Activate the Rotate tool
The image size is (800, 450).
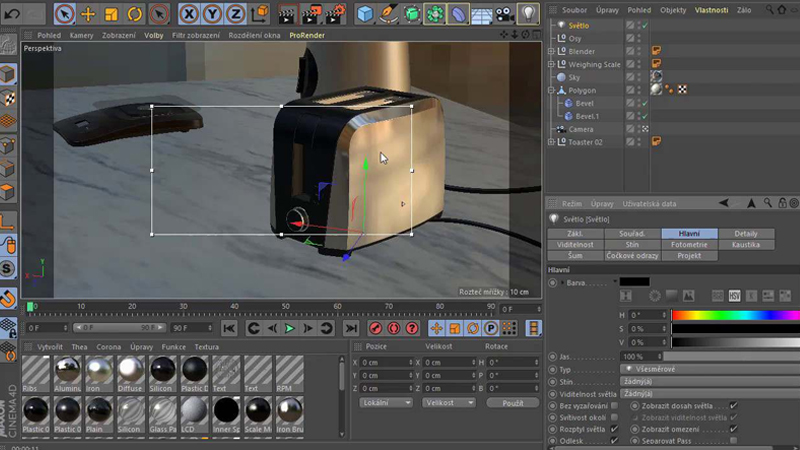134,14
